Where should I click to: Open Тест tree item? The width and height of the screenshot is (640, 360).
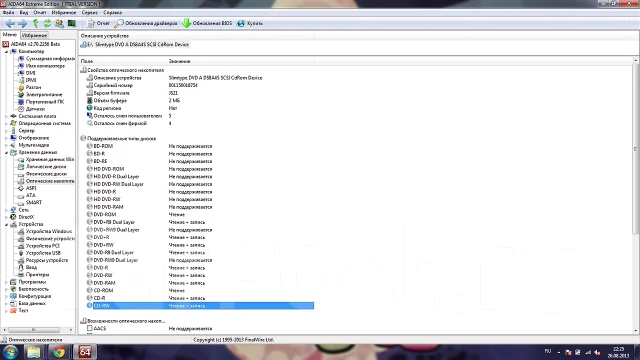pos(23,311)
